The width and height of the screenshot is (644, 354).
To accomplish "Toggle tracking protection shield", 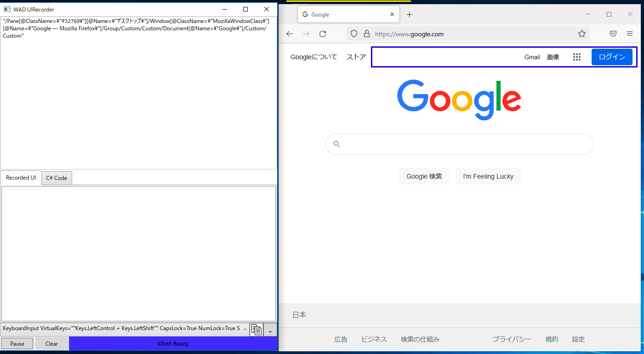I will click(x=353, y=34).
